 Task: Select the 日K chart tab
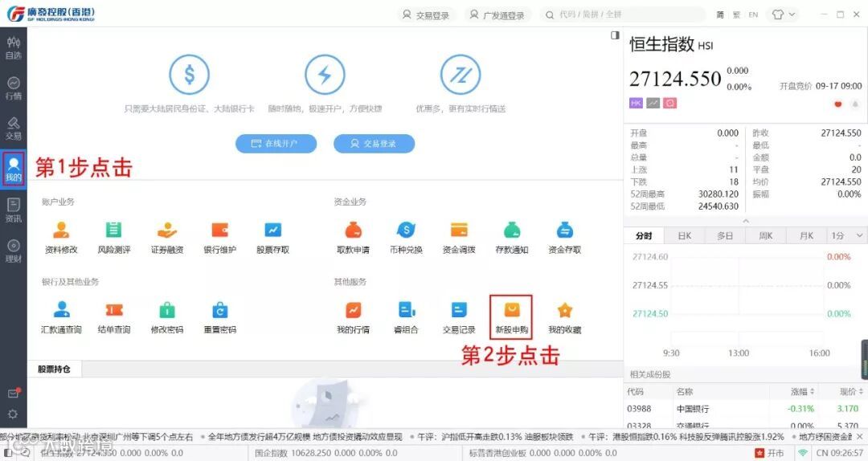click(x=685, y=236)
